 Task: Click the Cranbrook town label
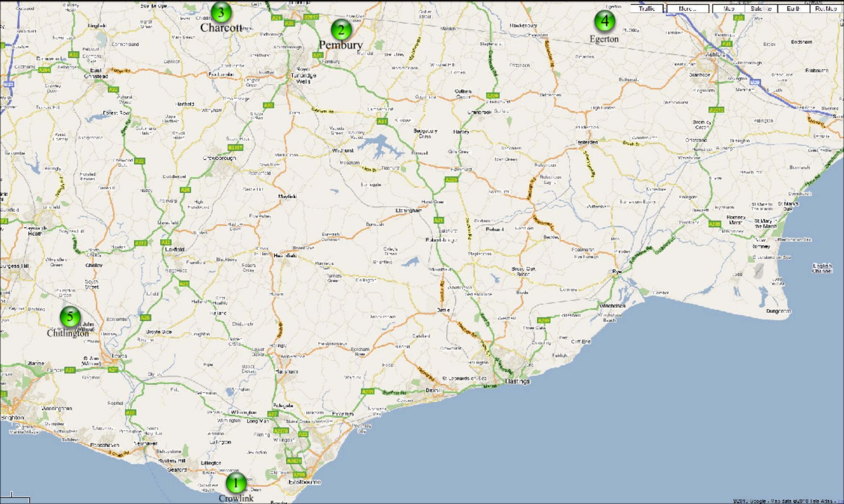(x=479, y=112)
